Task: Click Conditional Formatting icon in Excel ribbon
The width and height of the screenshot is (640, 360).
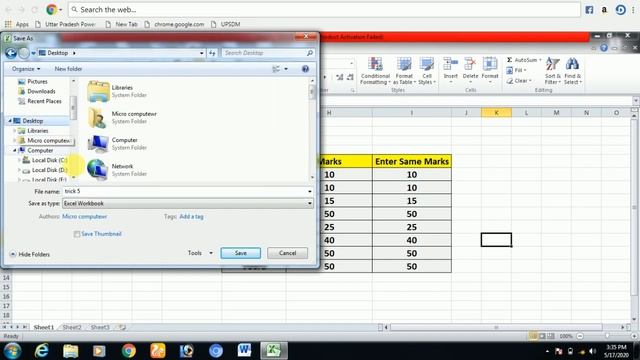Action: click(x=375, y=71)
